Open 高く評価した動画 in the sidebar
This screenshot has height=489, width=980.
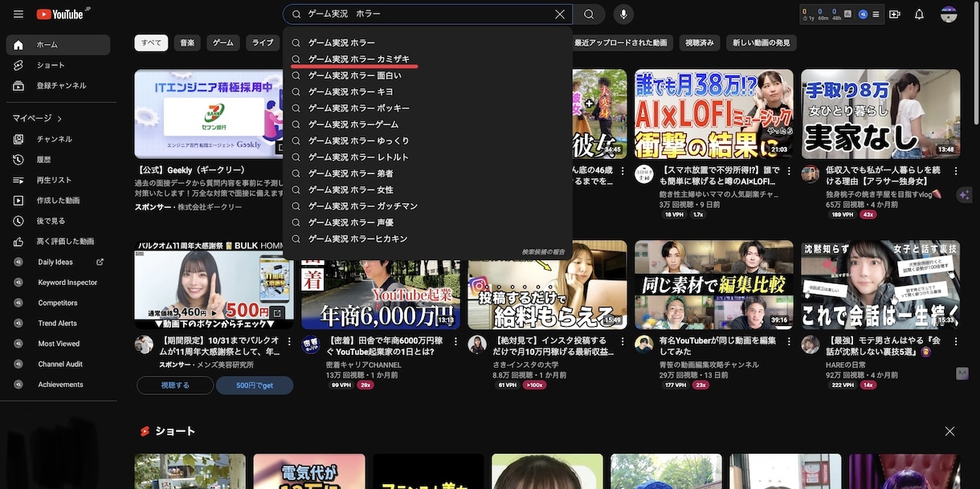click(58, 241)
